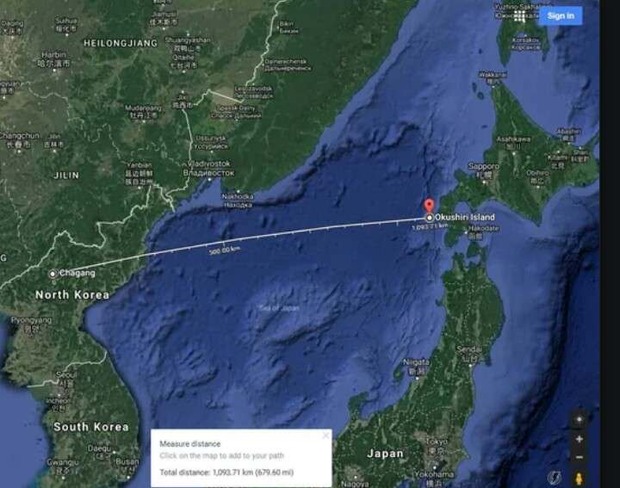Click the Total distance readout text

tap(227, 472)
